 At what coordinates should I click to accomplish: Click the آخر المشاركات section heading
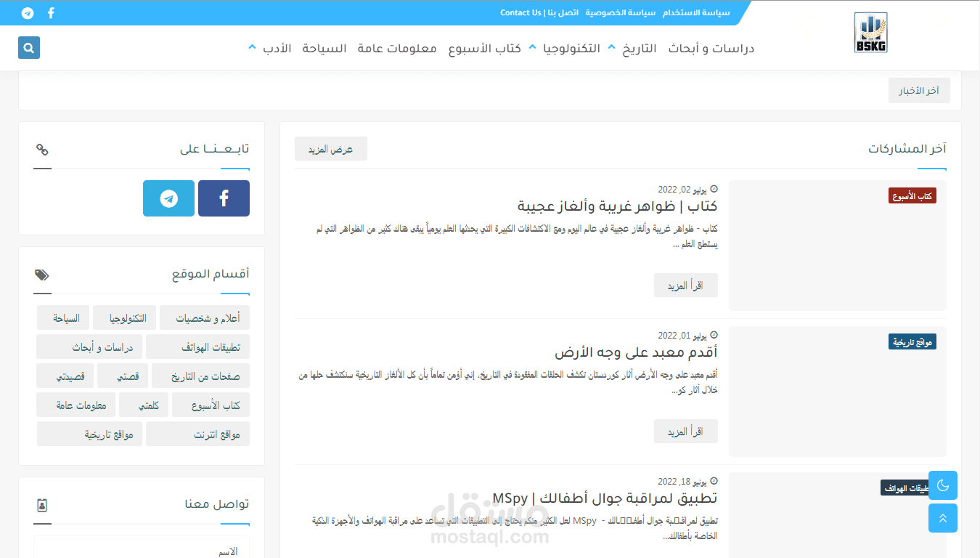[907, 148]
